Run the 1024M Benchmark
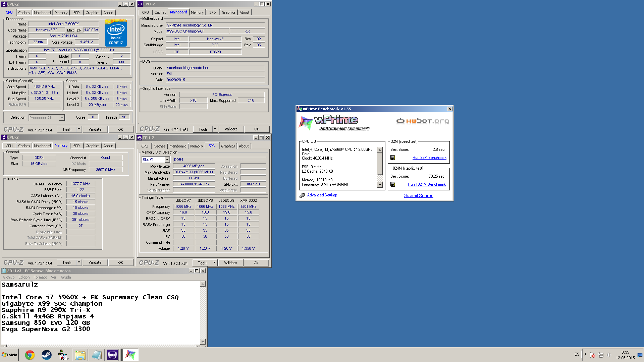The image size is (644, 362). [x=427, y=184]
